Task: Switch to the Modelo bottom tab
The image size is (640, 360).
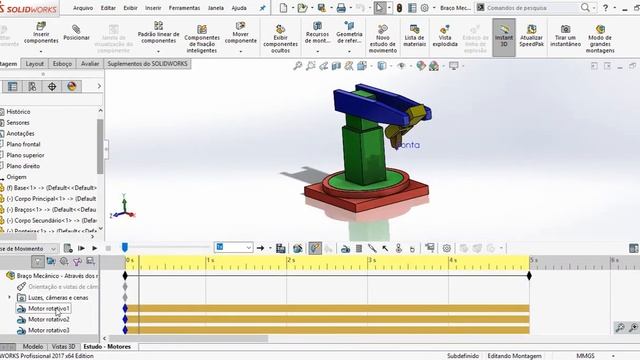Action: click(33, 347)
